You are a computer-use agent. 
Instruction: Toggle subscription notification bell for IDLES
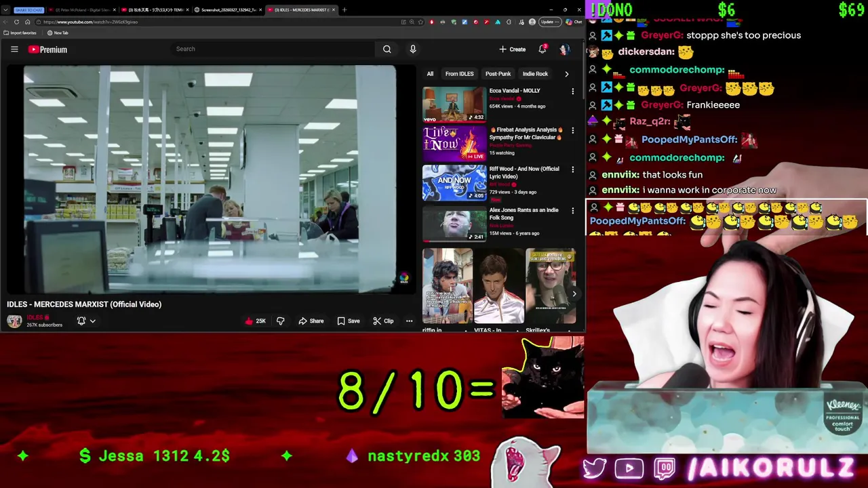coord(81,321)
